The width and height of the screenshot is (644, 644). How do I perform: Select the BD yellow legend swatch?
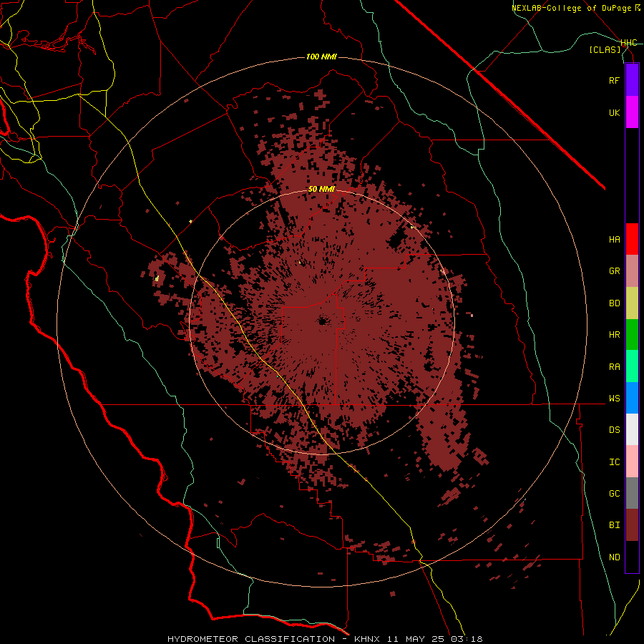point(632,303)
